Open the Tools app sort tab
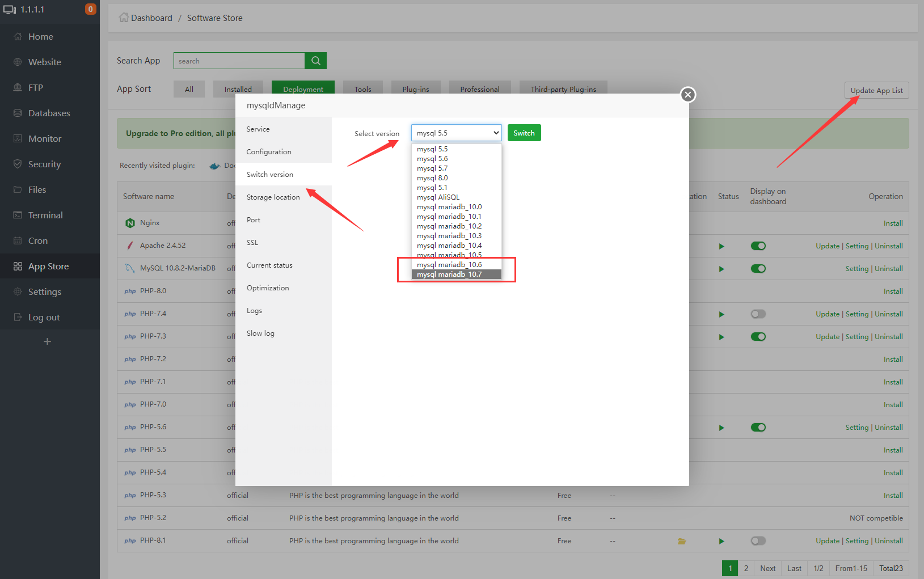Viewport: 924px width, 579px height. [x=363, y=89]
